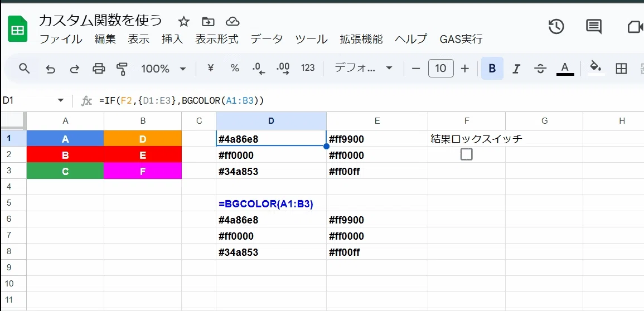
Task: Open the 表示 menu
Action: click(x=138, y=40)
